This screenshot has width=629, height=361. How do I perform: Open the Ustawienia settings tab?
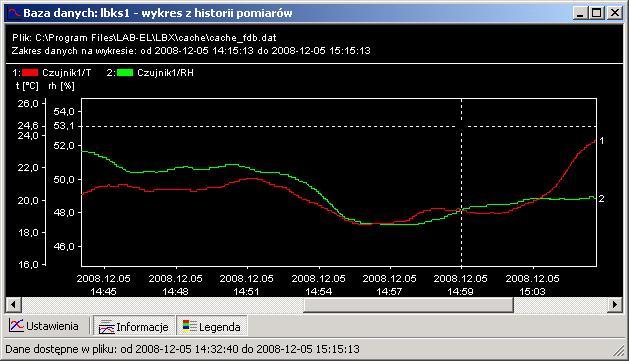(43, 326)
